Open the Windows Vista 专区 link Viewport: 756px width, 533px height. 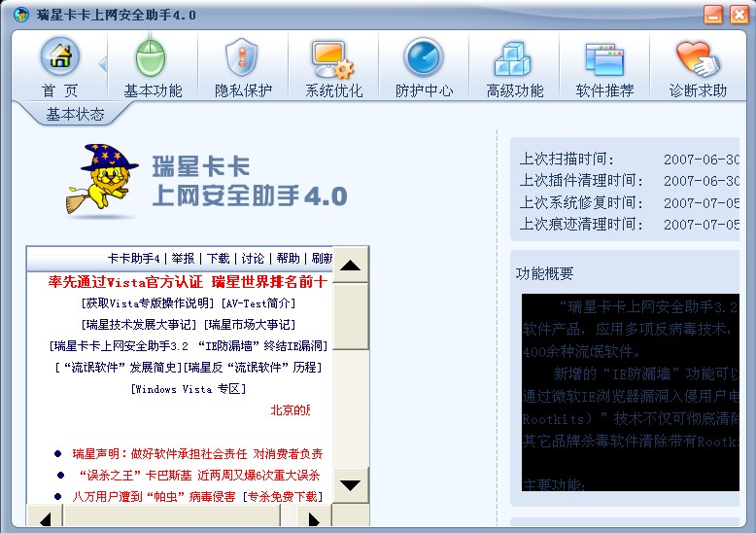tap(189, 389)
